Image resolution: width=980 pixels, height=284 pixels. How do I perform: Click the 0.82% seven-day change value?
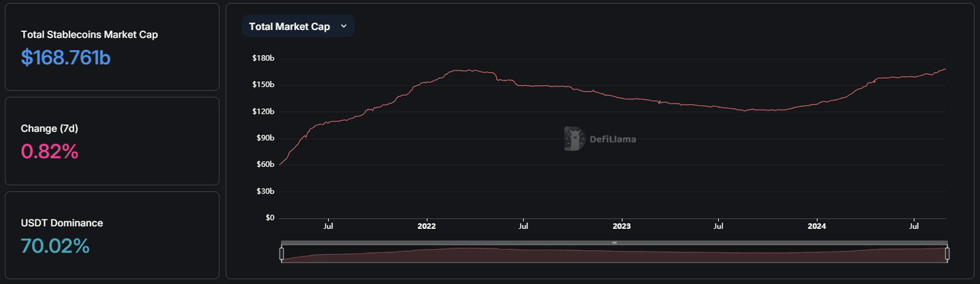(x=50, y=151)
